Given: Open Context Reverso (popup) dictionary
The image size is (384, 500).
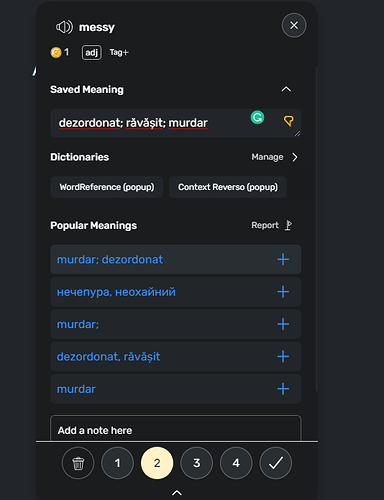Looking at the screenshot, I should click(228, 187).
